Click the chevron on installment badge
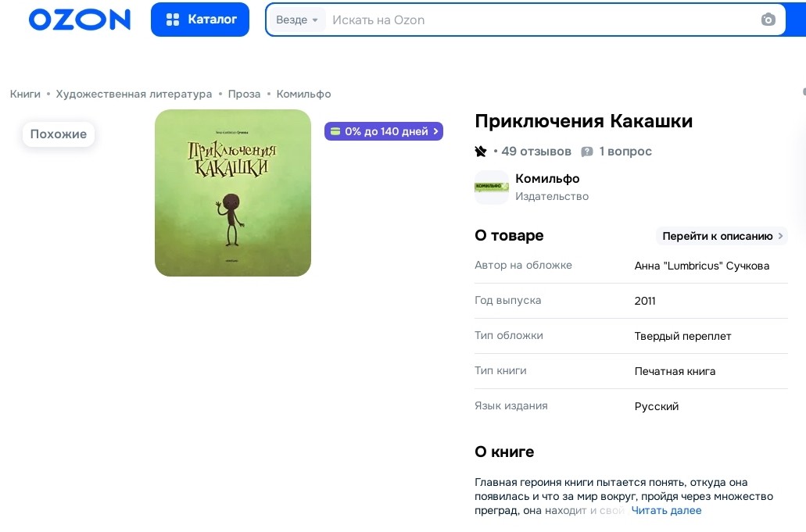This screenshot has width=806, height=532. tap(436, 131)
